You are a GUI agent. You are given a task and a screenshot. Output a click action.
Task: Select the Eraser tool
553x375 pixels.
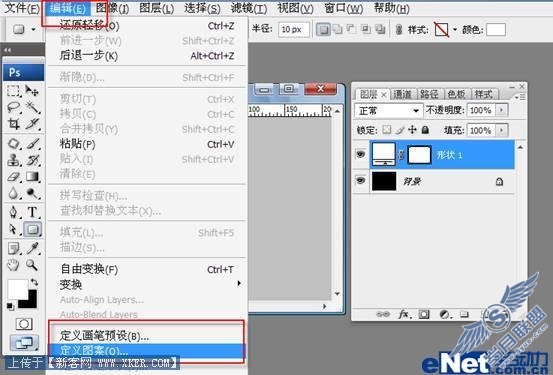click(14, 176)
